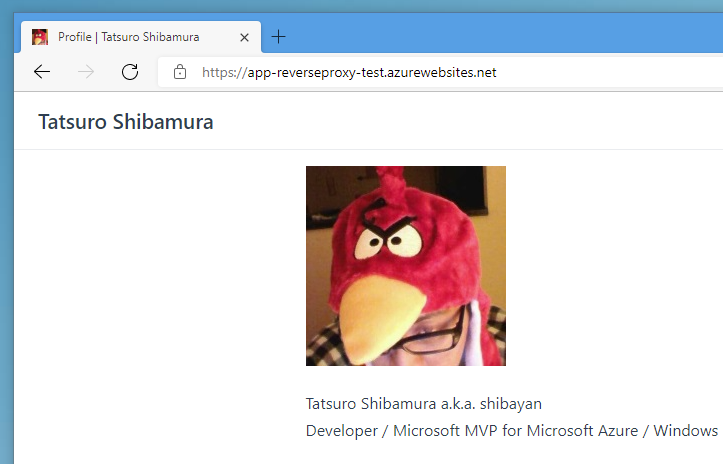Click the Angry Birds hat profile photo

(406, 266)
